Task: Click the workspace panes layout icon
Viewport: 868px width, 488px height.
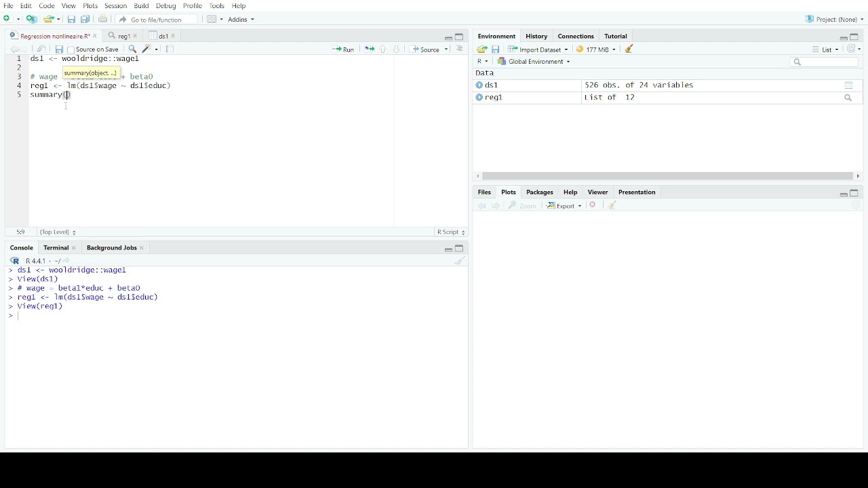Action: click(x=212, y=19)
